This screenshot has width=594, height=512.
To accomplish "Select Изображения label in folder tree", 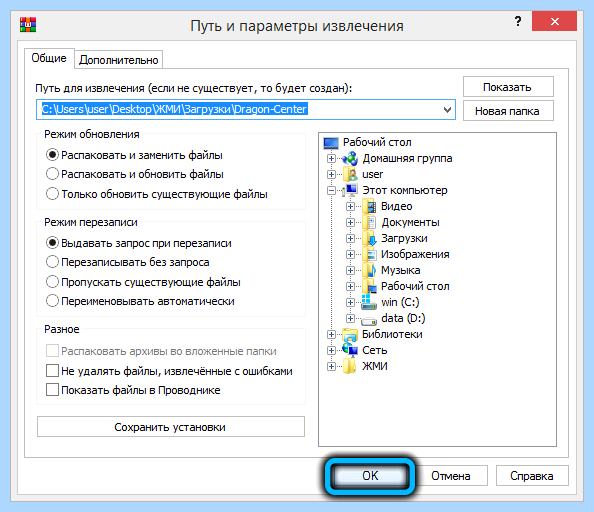I will click(x=415, y=254).
